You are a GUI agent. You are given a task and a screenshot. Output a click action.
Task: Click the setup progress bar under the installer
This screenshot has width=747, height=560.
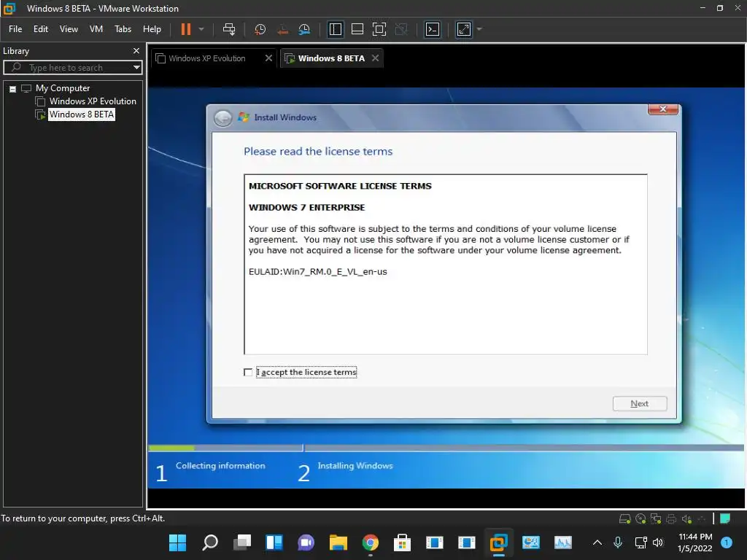[x=446, y=448]
